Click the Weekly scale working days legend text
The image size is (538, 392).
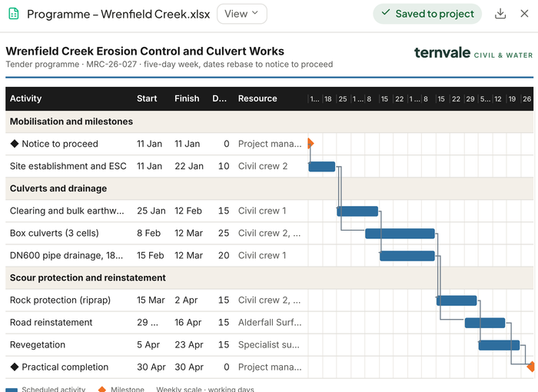pos(205,389)
